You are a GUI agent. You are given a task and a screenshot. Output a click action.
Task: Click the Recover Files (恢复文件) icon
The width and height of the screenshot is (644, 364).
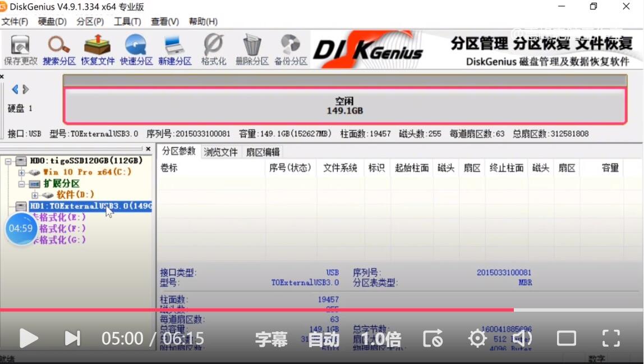coord(98,50)
